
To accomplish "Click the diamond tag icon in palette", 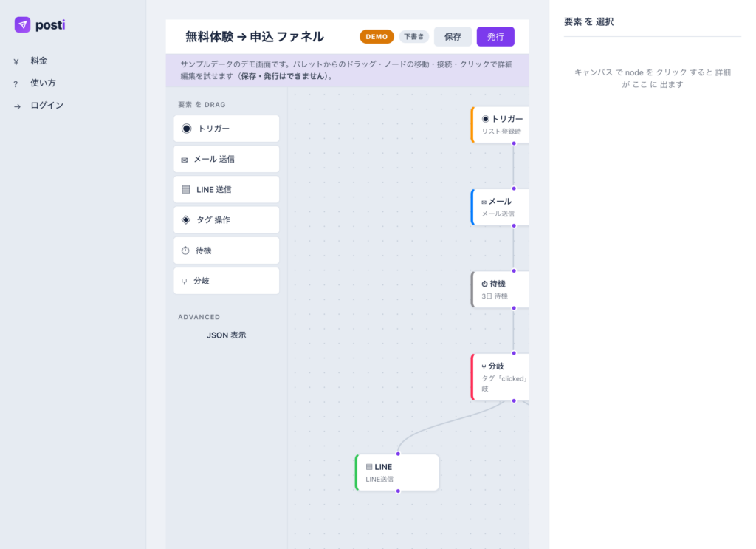I will [x=185, y=220].
